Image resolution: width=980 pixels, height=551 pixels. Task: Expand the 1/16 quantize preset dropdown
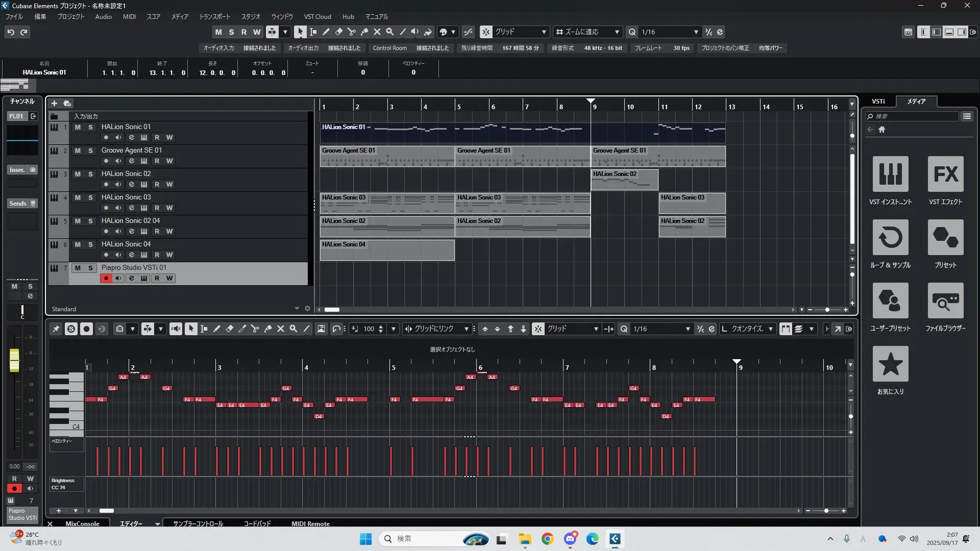pos(696,32)
